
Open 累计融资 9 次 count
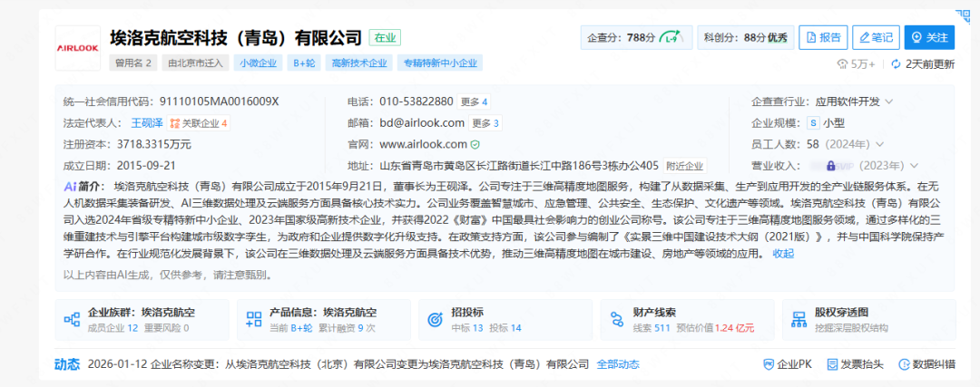(x=348, y=327)
